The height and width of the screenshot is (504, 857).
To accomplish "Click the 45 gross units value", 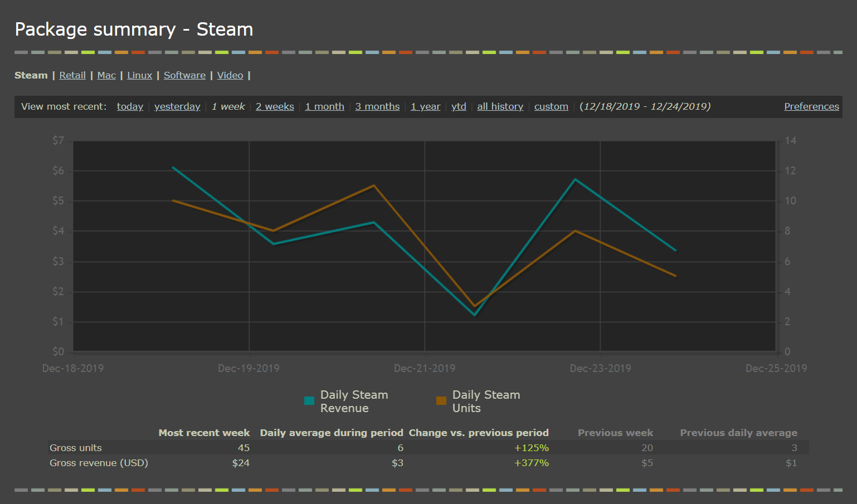I will click(x=244, y=448).
